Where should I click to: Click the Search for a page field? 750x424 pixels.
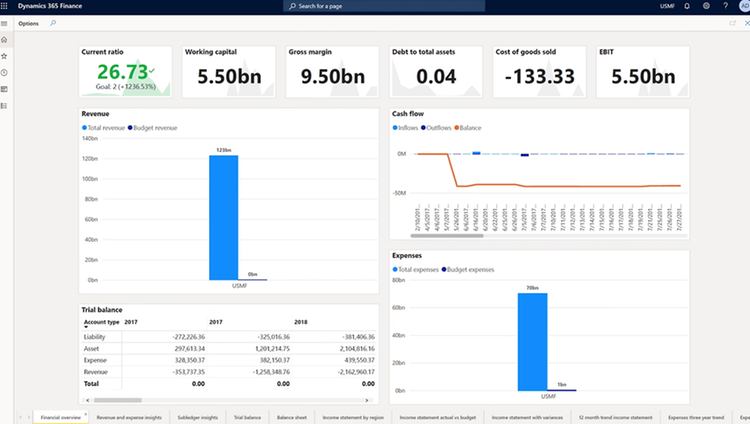[x=384, y=6]
